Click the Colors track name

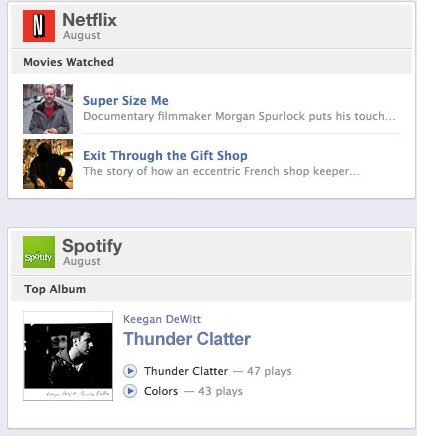coord(161,391)
